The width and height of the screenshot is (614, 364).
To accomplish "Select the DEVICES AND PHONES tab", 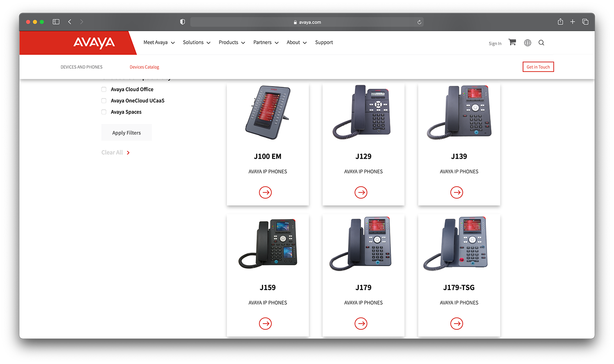I will coord(81,67).
